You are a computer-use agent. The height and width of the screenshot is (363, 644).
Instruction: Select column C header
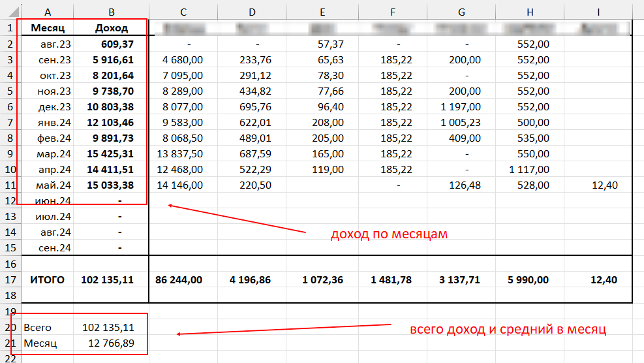click(183, 12)
